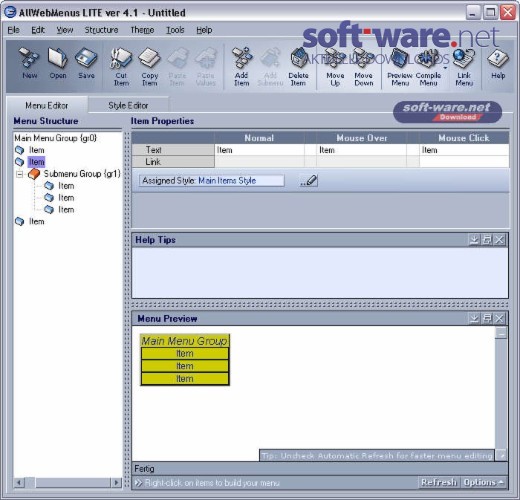Float the Help Tips panel
This screenshot has width=520, height=500.
[486, 240]
